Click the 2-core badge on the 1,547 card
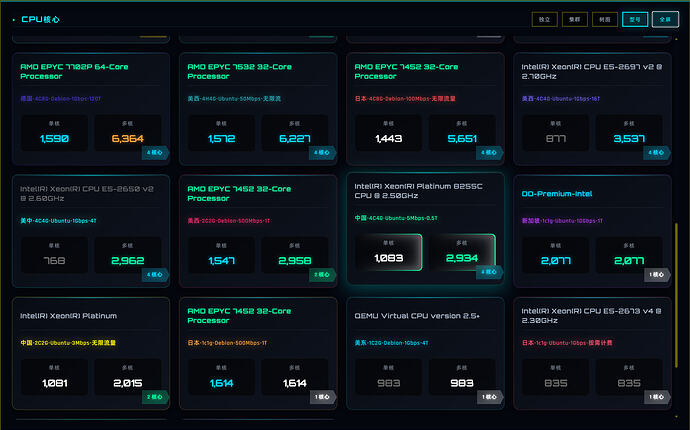Viewport: 690px width, 430px height. point(322,274)
